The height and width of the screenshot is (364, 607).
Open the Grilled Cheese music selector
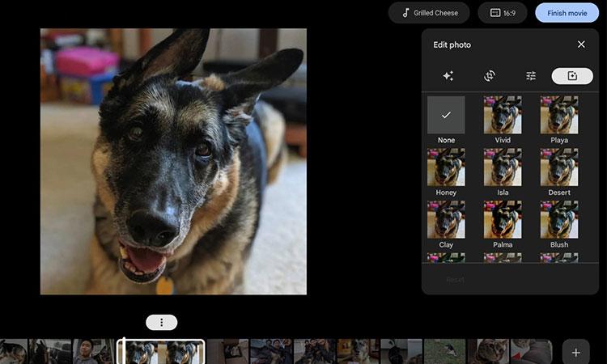tap(429, 13)
